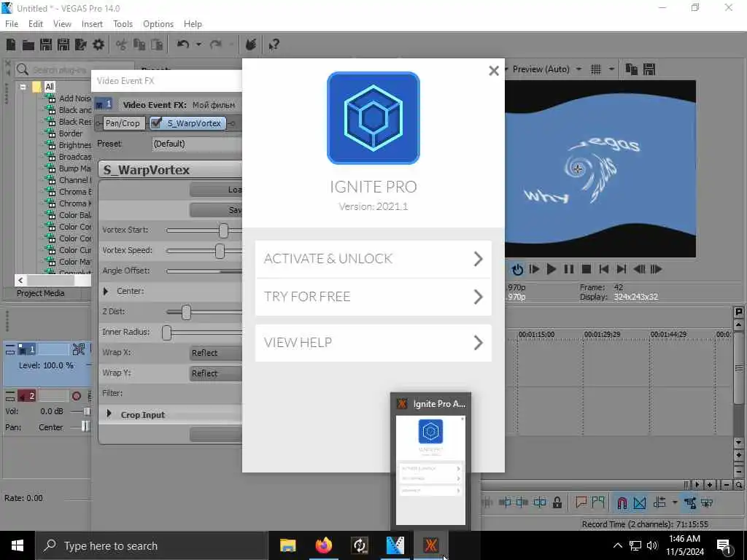Click the Go to End transport button
The image size is (747, 560).
pos(622,270)
